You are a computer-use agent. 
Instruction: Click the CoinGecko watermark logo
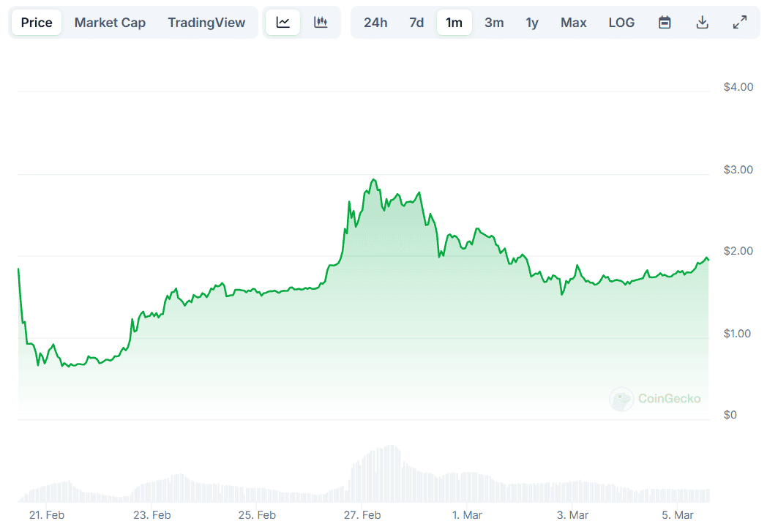(656, 399)
